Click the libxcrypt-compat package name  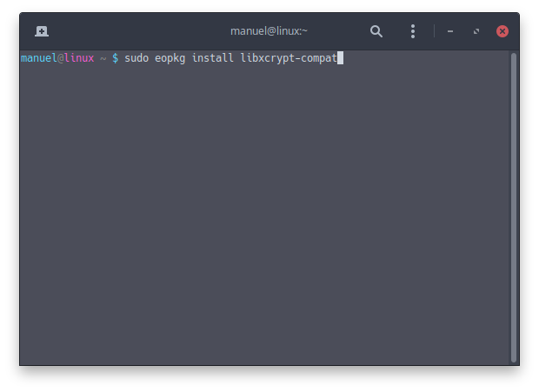pyautogui.click(x=289, y=58)
